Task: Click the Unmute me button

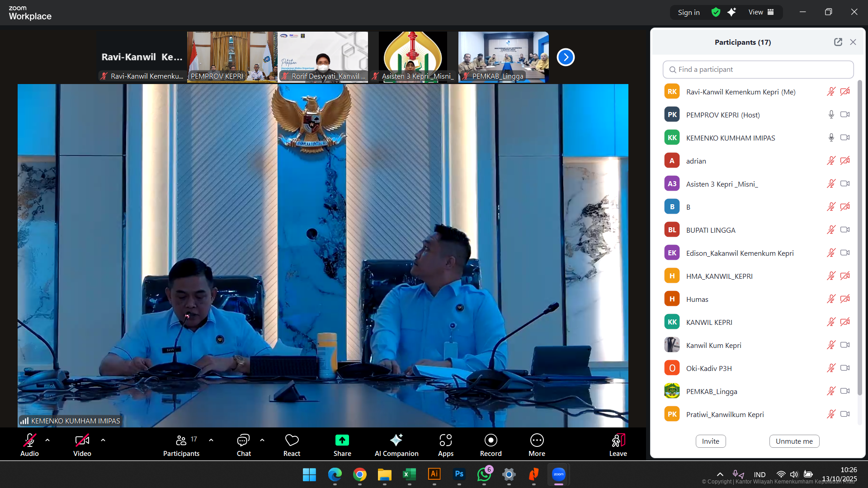Action: point(794,441)
